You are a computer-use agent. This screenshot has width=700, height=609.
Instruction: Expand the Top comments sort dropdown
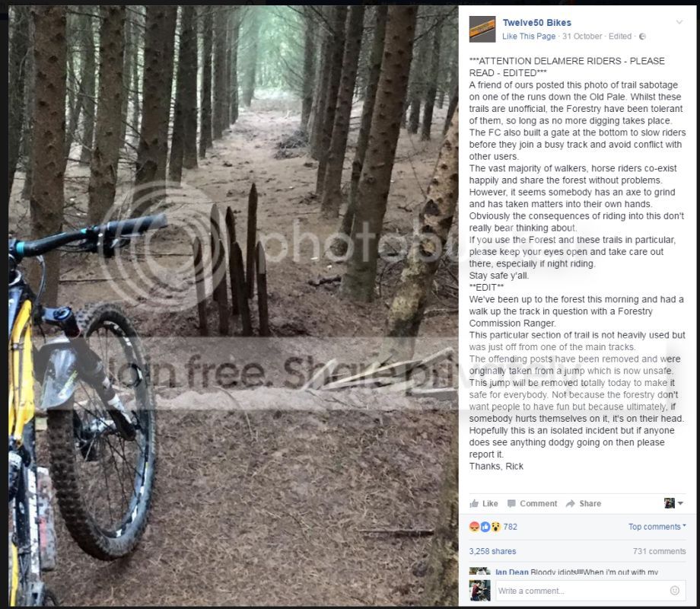657,527
